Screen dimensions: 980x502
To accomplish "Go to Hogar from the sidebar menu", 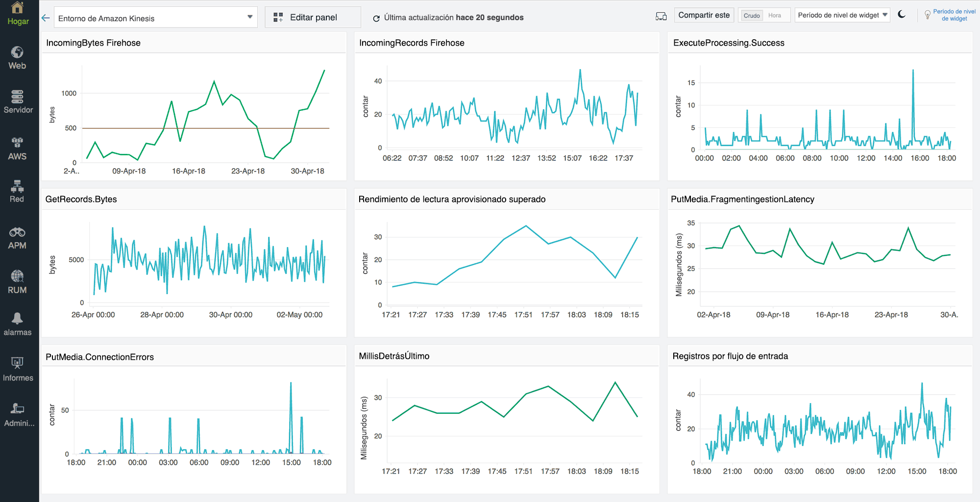I will pyautogui.click(x=18, y=14).
